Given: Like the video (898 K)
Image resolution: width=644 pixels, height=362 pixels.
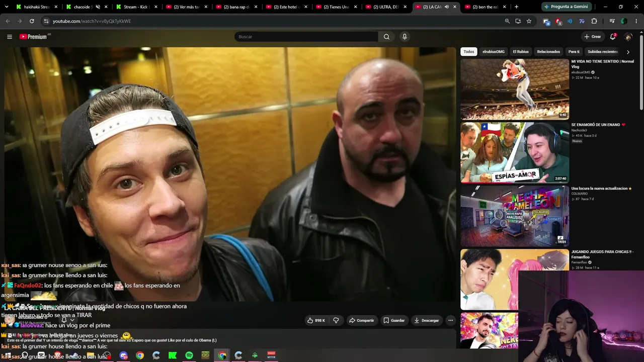Looking at the screenshot, I should 316,320.
